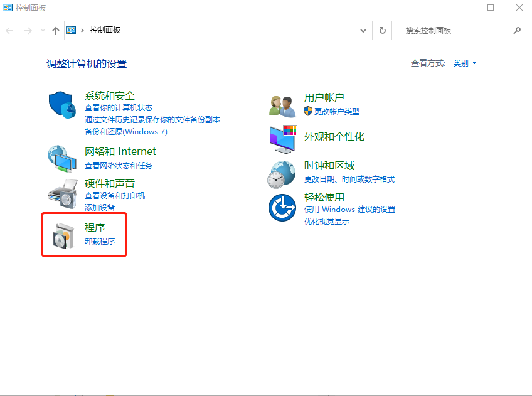
Task: Expand the address bar history dropdown arrow
Action: point(363,29)
